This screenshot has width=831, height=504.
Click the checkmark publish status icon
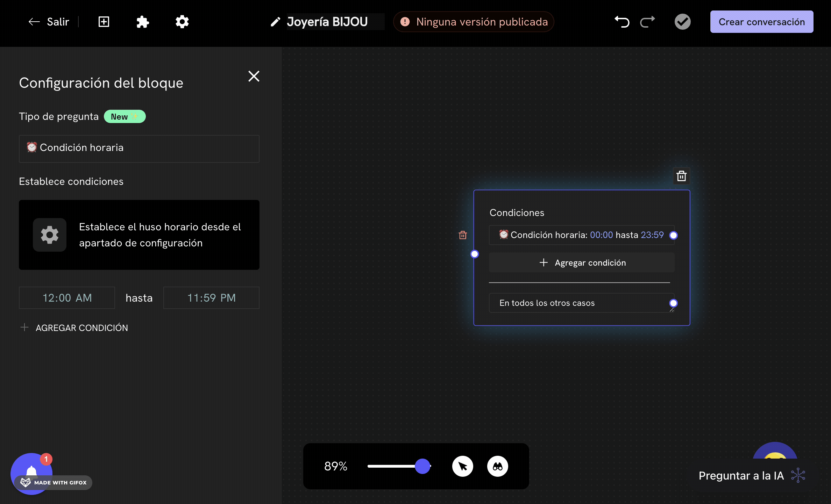[x=682, y=22]
